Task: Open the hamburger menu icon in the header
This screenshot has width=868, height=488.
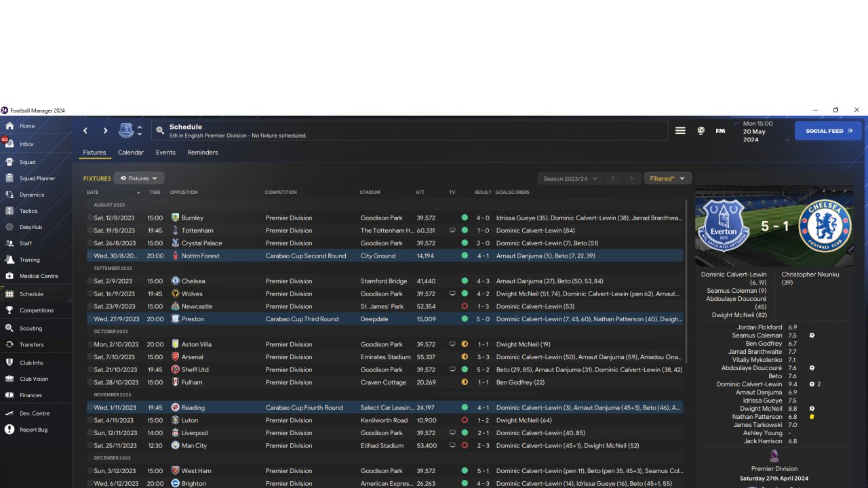Action: [680, 131]
